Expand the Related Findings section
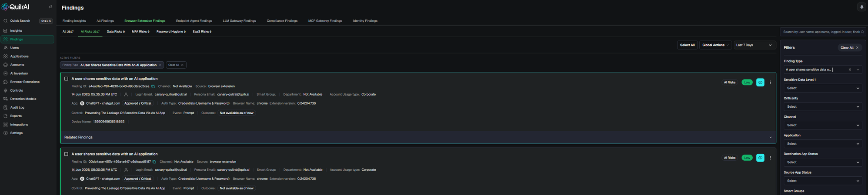The image size is (868, 195). tap(418, 137)
